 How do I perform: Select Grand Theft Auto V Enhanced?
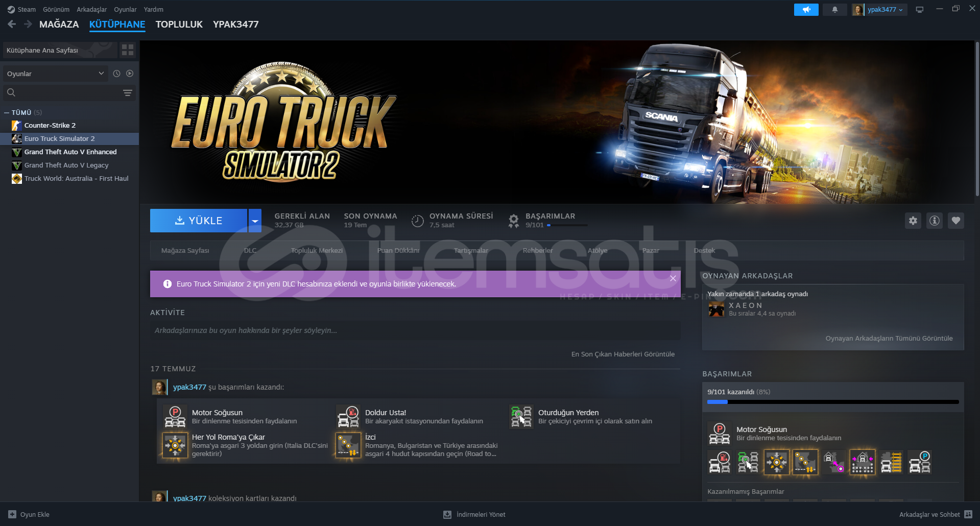[x=70, y=152]
